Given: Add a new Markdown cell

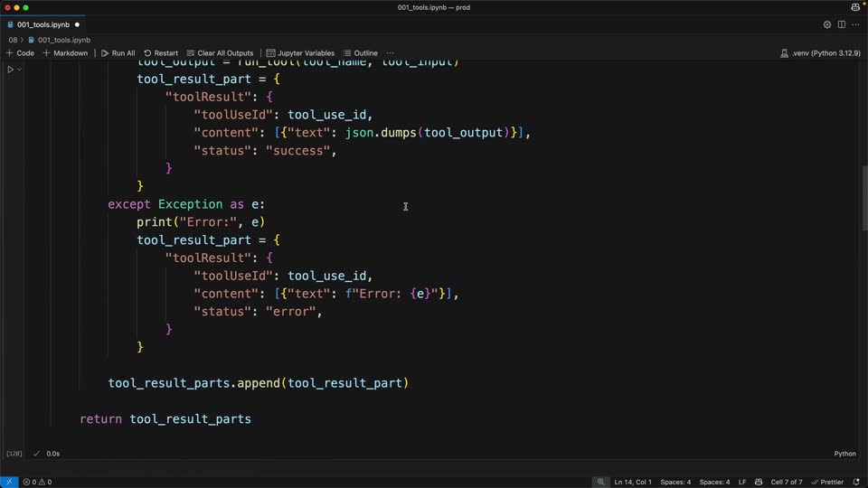Looking at the screenshot, I should (65, 53).
